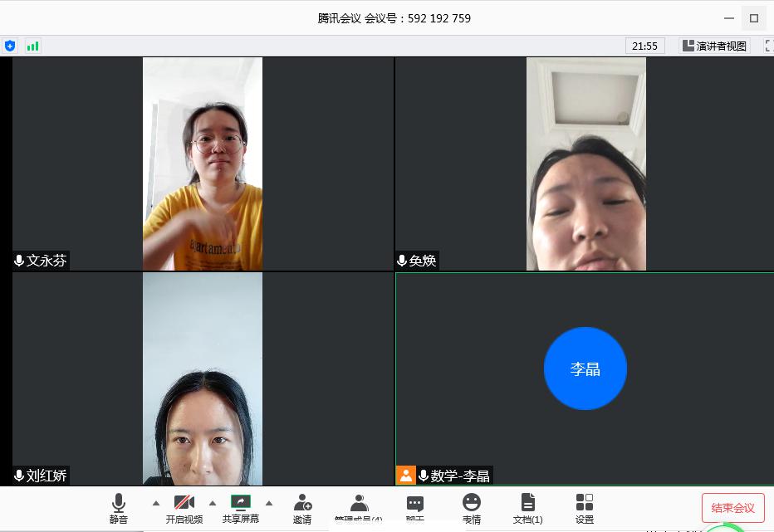Select 文永芬's video tile
774x532 pixels.
[x=203, y=164]
